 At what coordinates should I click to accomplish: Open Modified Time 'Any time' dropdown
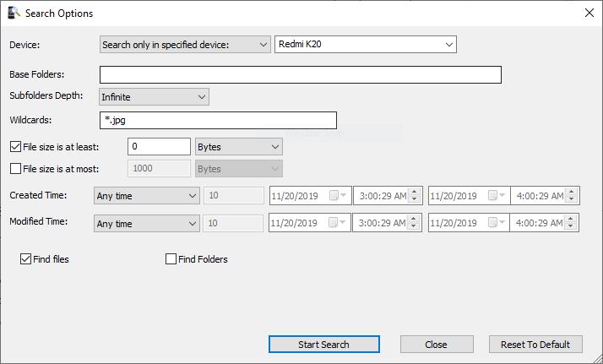(146, 223)
